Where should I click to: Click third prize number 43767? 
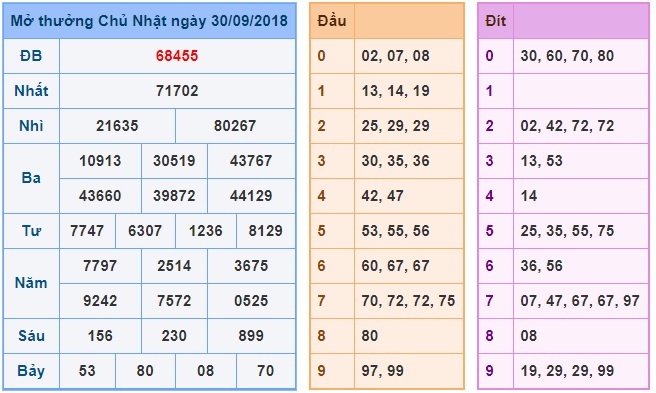click(x=251, y=161)
